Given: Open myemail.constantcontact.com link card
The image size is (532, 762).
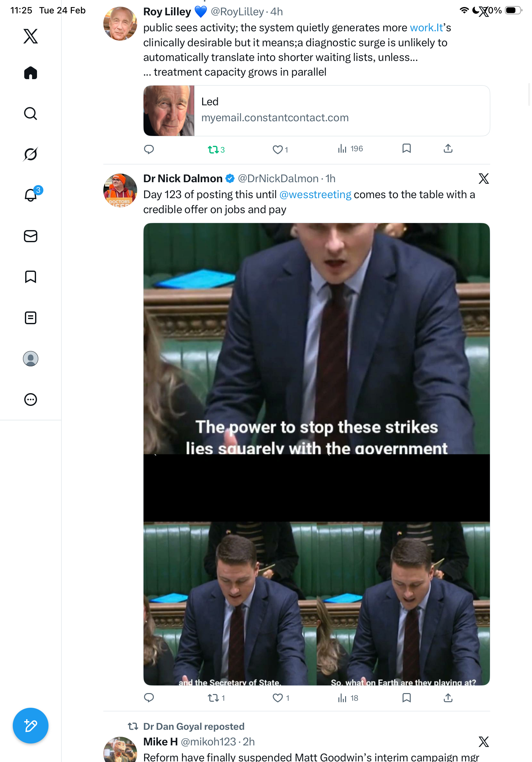Looking at the screenshot, I should pyautogui.click(x=317, y=110).
